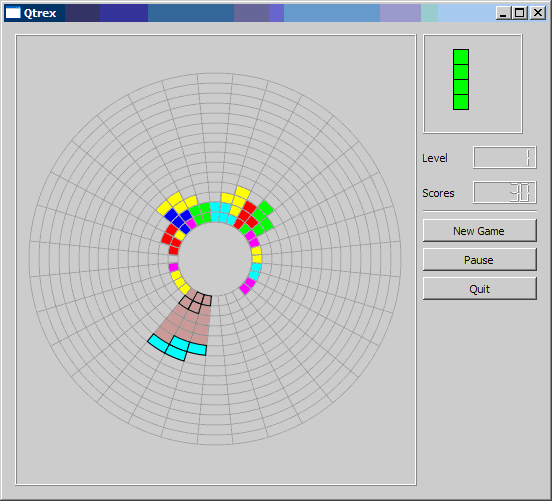Image resolution: width=552 pixels, height=501 pixels.
Task: Minimize the Qtrex window
Action: 503,13
